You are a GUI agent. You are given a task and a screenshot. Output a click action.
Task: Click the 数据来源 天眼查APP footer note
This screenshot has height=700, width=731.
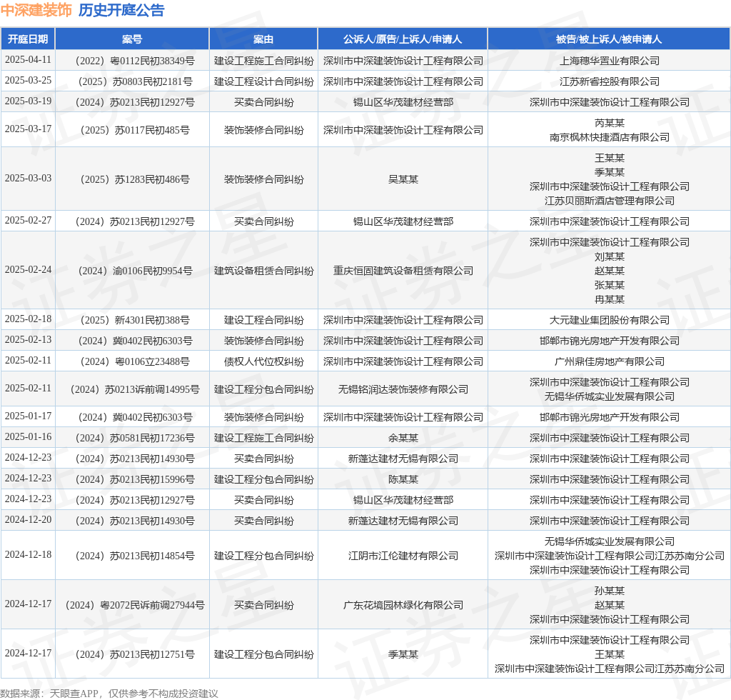click(109, 694)
